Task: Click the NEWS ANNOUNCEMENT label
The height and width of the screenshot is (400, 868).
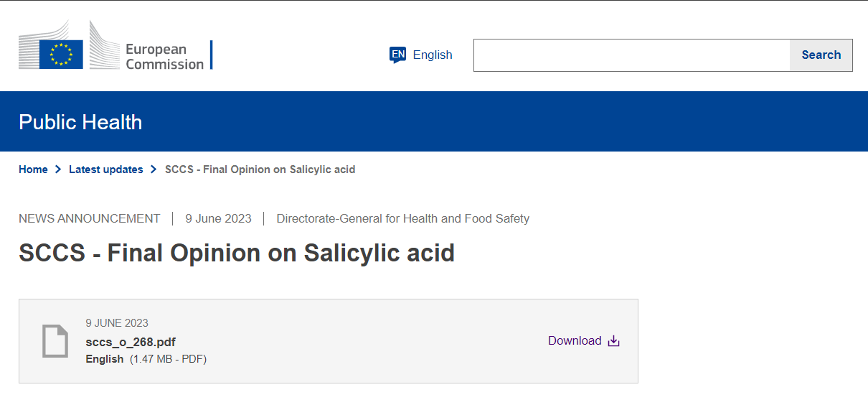Action: point(90,218)
